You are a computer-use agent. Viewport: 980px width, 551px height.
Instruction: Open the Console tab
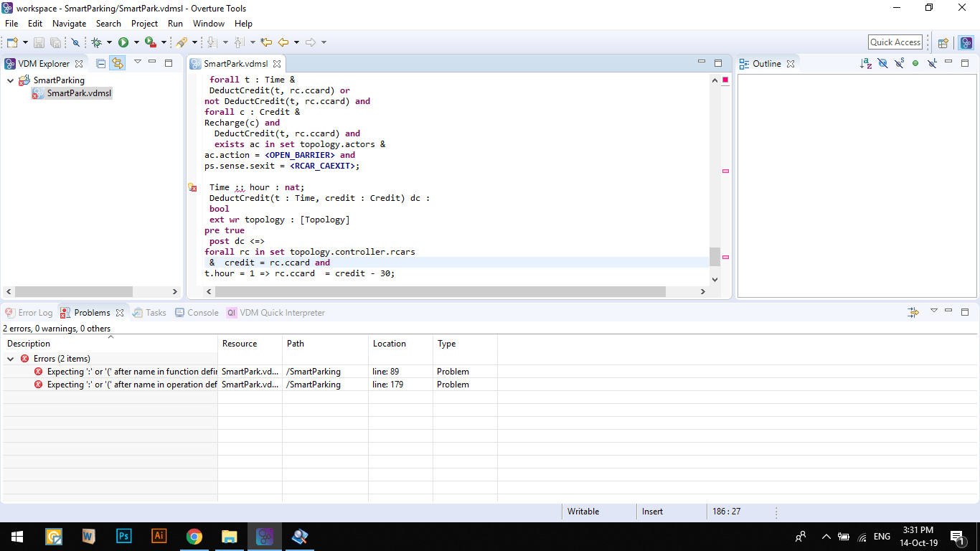pos(197,313)
